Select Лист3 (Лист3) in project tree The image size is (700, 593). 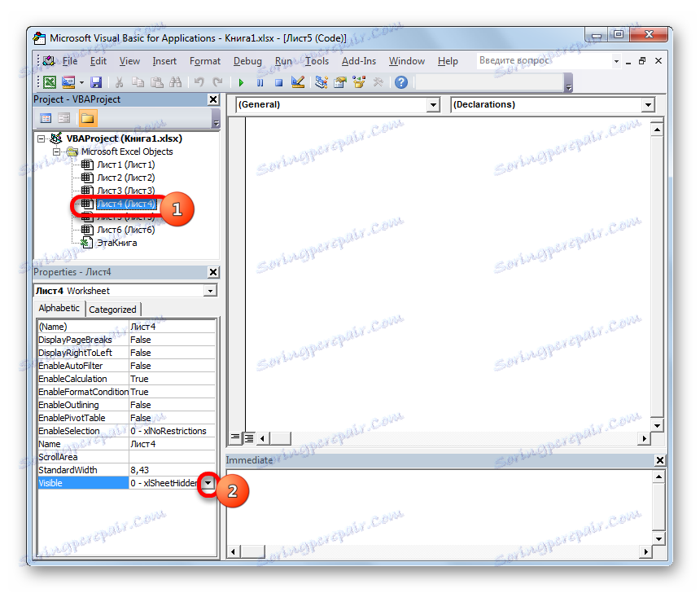[x=126, y=191]
